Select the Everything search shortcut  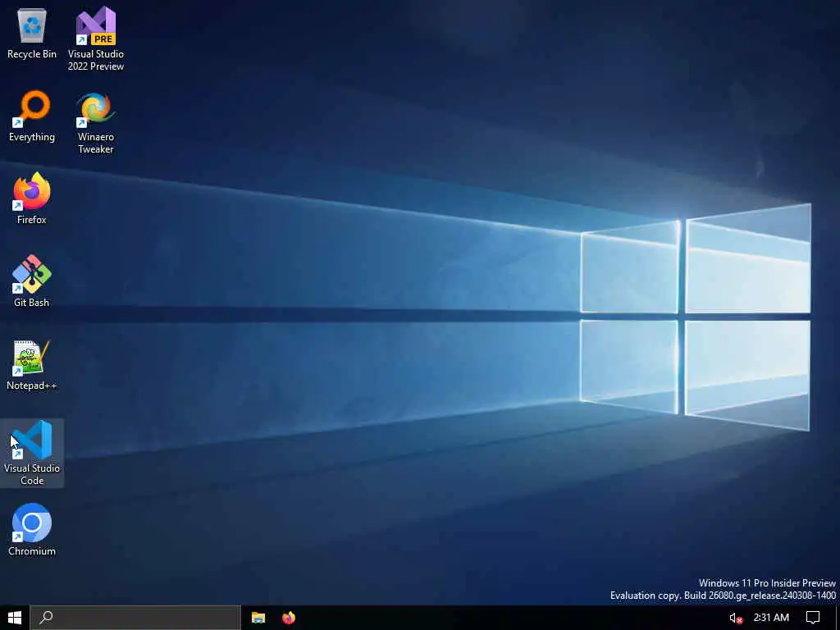(32, 116)
